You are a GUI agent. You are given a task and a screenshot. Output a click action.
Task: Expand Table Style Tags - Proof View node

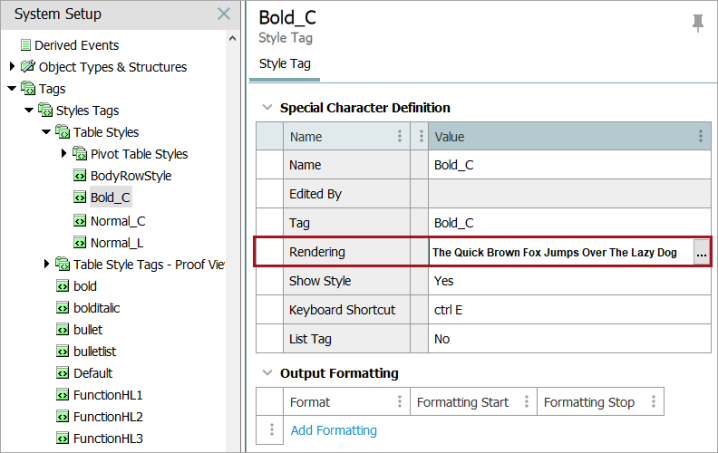[x=46, y=264]
